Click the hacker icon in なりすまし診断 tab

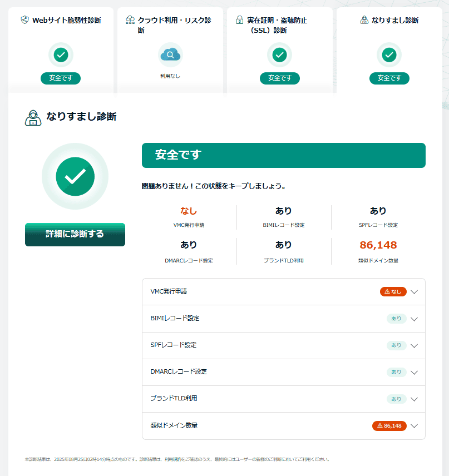pos(364,20)
